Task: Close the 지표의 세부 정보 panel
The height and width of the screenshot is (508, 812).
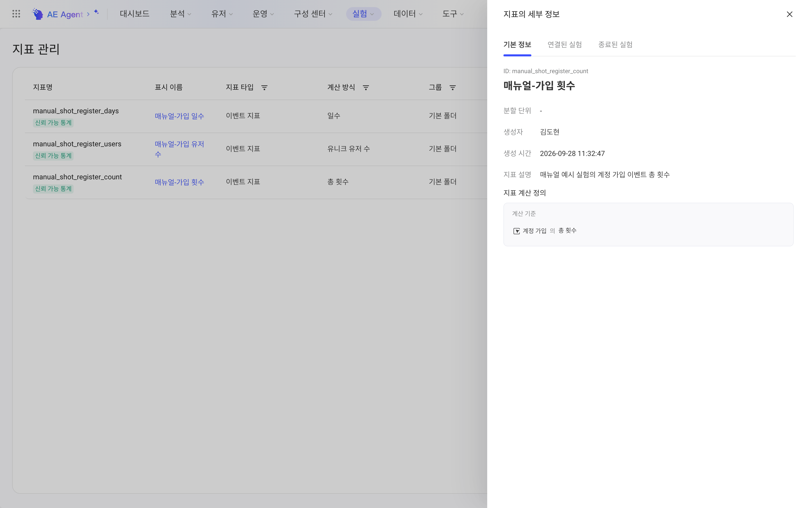Action: click(789, 14)
